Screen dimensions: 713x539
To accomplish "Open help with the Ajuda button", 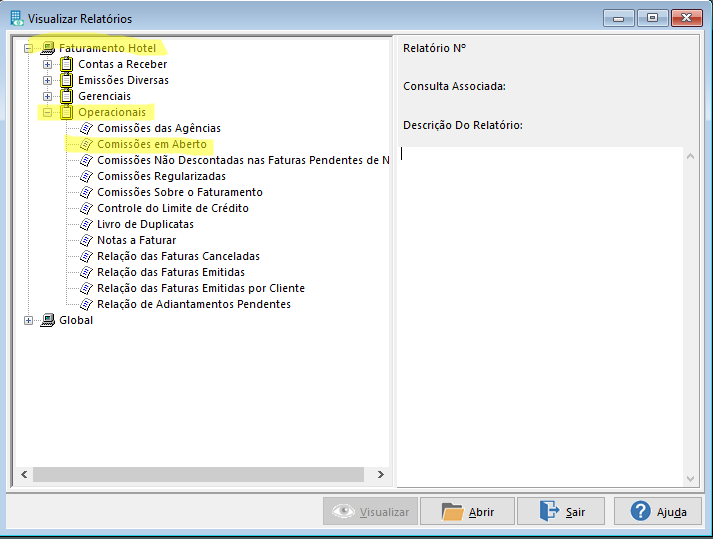I will [658, 511].
